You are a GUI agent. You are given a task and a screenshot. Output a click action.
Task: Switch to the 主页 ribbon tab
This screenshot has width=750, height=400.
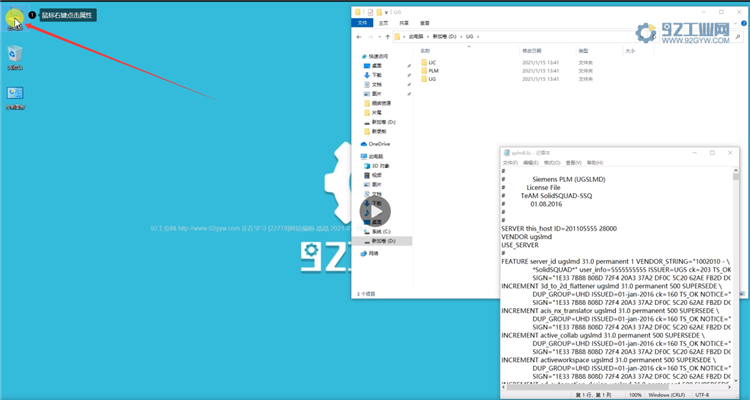click(383, 23)
